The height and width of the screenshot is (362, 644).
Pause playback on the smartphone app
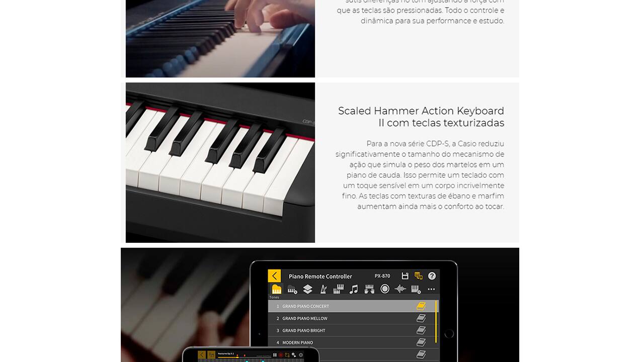(275, 354)
